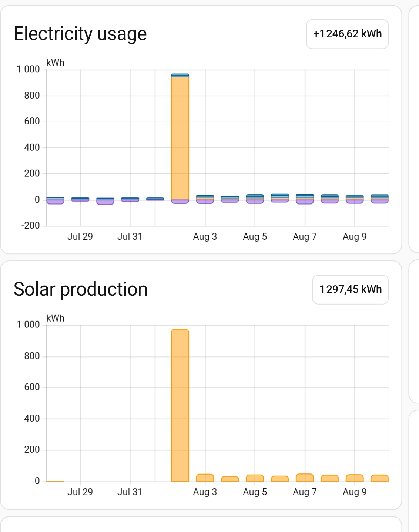This screenshot has height=532, width=419.
Task: Click the leftmost purple bar in Electricity usage
Action: click(55, 202)
